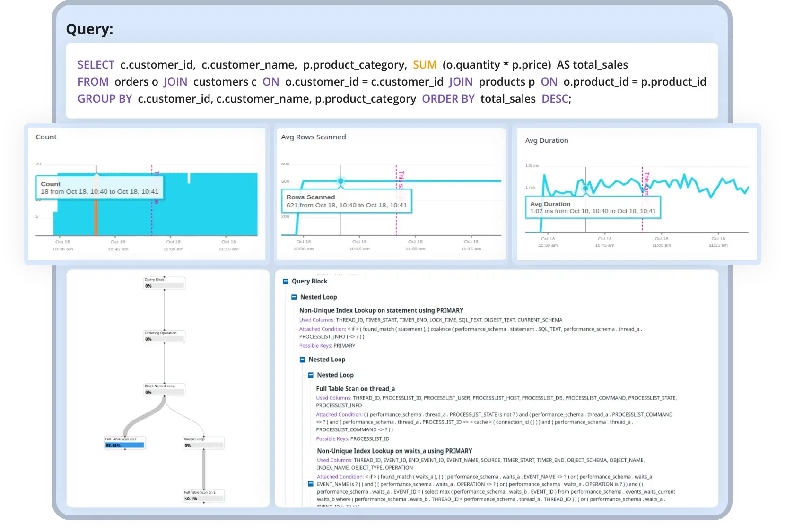
Task: Collapse the Query Block tree node
Action: coord(285,282)
